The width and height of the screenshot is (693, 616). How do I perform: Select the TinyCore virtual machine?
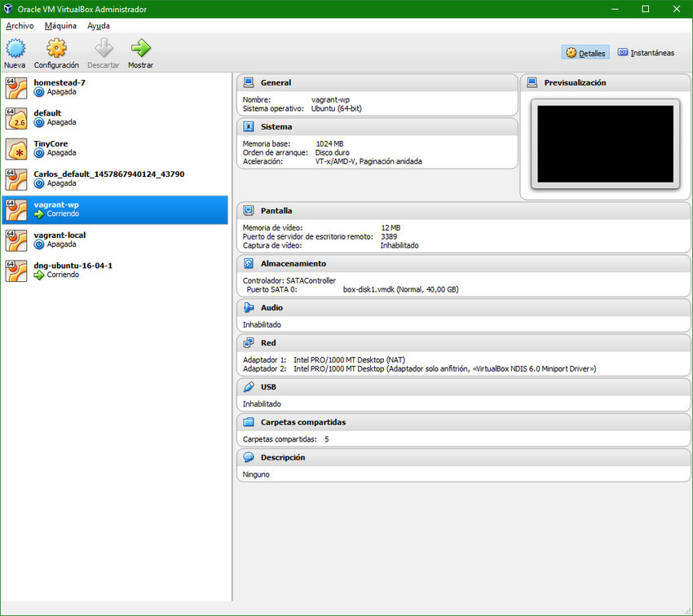coord(115,148)
